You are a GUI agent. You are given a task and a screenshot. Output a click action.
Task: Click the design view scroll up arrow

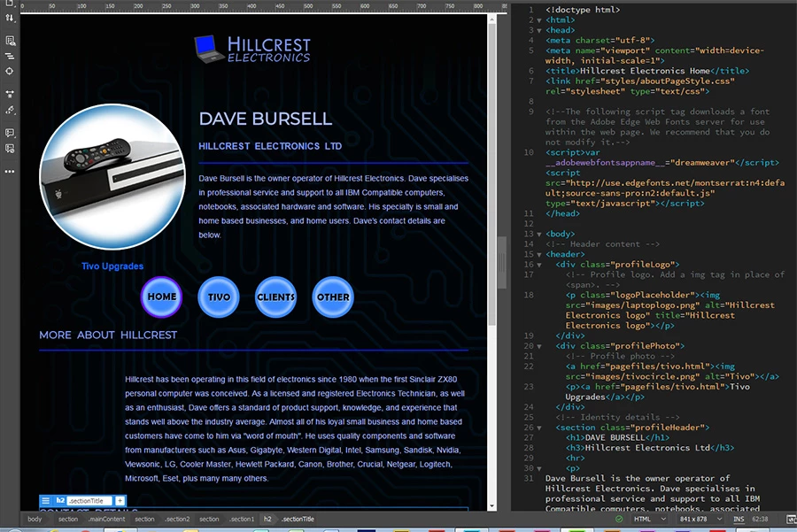[491, 19]
